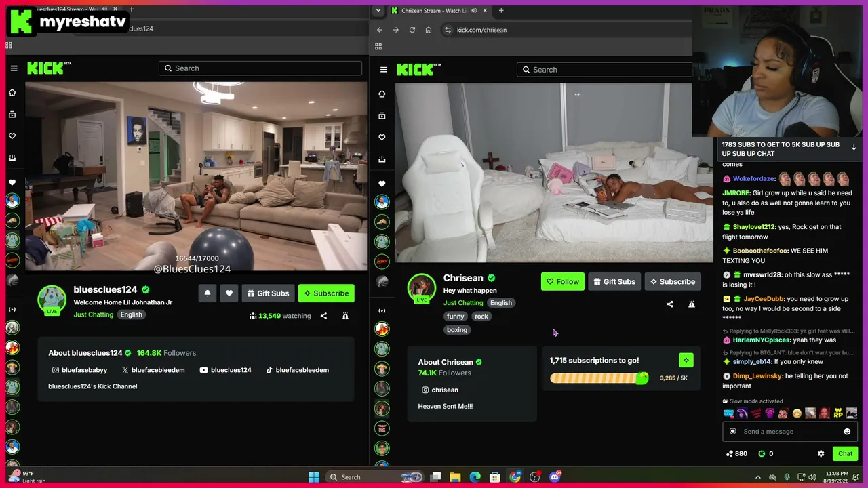The height and width of the screenshot is (488, 868).
Task: Focus search field in bluesclues124 window
Action: pyautogui.click(x=260, y=68)
